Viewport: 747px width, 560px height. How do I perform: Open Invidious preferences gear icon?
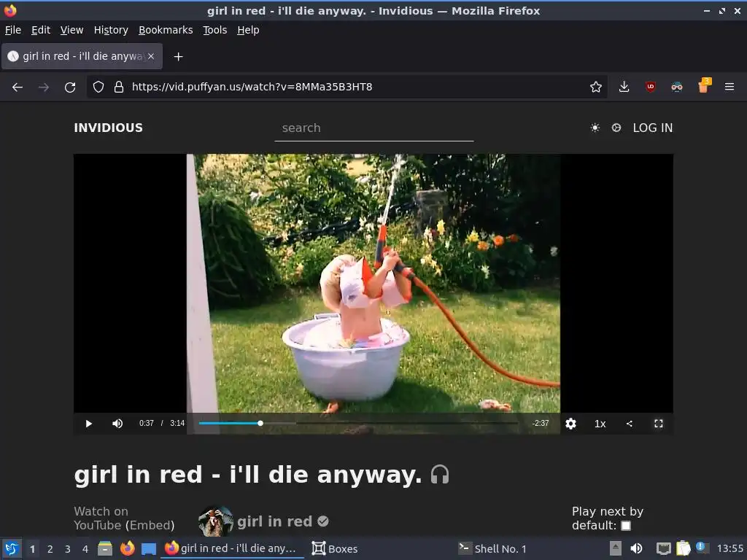pyautogui.click(x=616, y=128)
